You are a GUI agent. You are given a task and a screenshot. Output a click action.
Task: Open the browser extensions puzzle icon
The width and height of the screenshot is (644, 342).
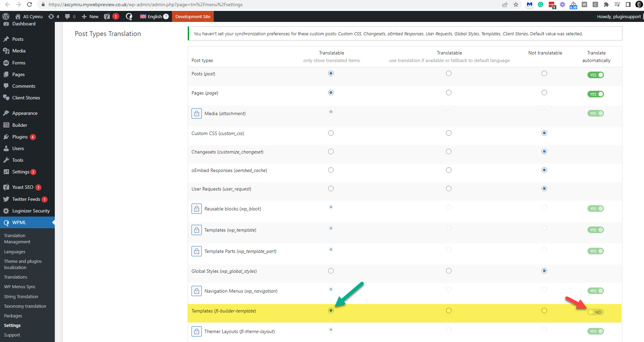(x=606, y=4)
